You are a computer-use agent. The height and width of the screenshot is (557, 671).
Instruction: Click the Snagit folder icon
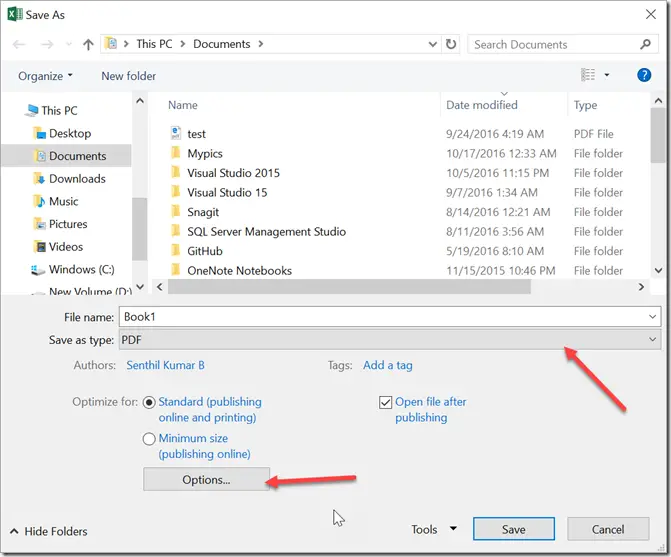click(175, 211)
